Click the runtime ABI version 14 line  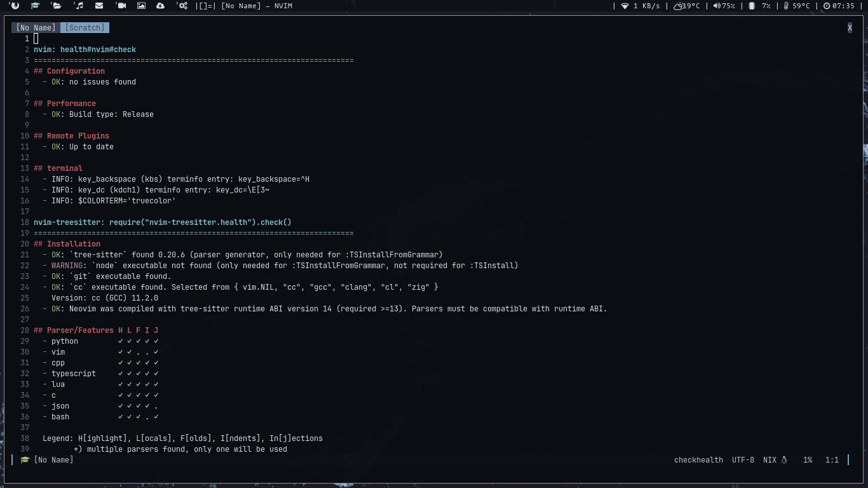coord(325,309)
